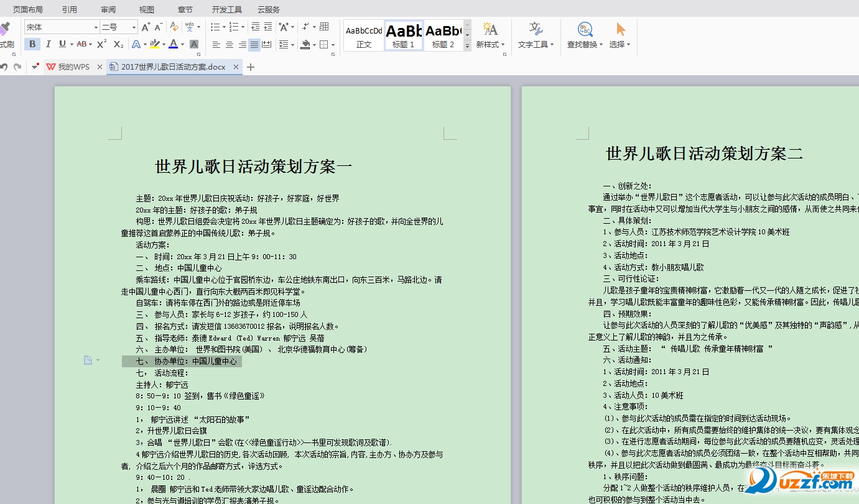Viewport: 859px width, 504px height.
Task: Open font name dropdown 宋体
Action: [x=96, y=27]
